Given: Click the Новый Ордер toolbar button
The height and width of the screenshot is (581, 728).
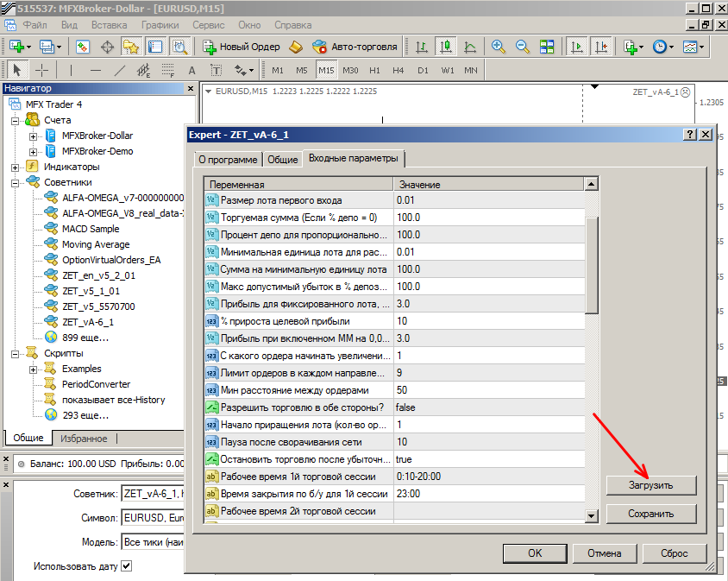Looking at the screenshot, I should click(242, 47).
